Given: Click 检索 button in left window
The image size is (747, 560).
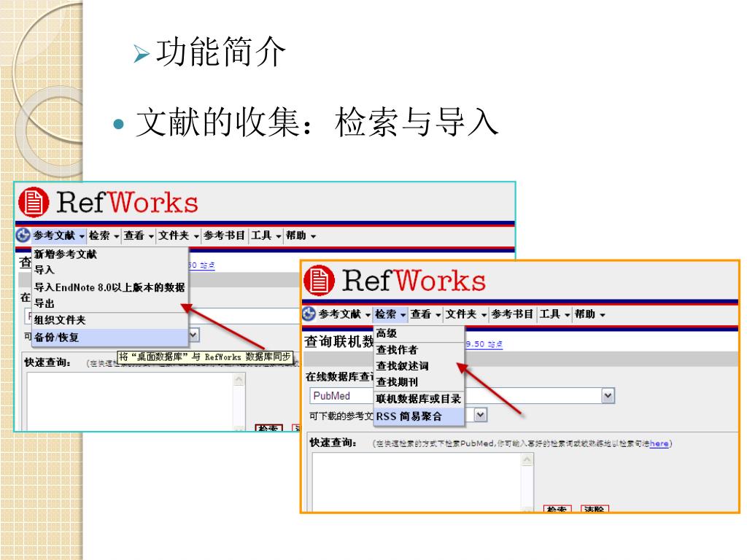Looking at the screenshot, I should coord(268,428).
